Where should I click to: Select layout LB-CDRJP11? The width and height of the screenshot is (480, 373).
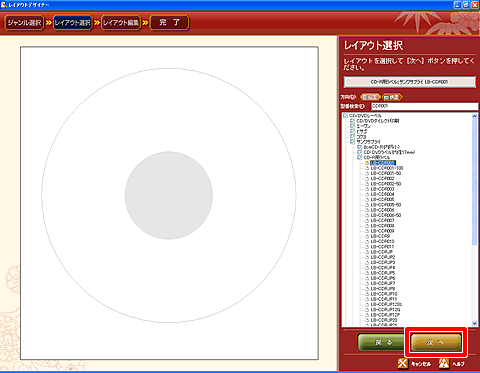pyautogui.click(x=384, y=299)
